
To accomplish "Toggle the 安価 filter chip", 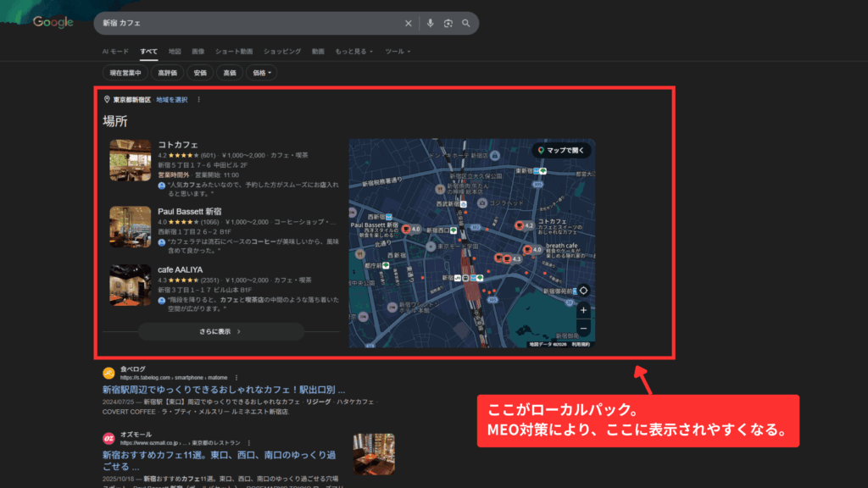I will [x=202, y=72].
